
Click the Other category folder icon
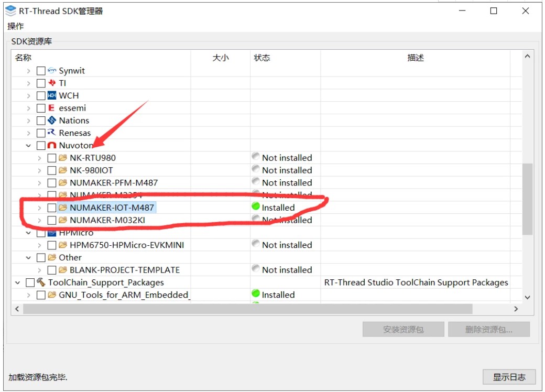[x=52, y=257]
